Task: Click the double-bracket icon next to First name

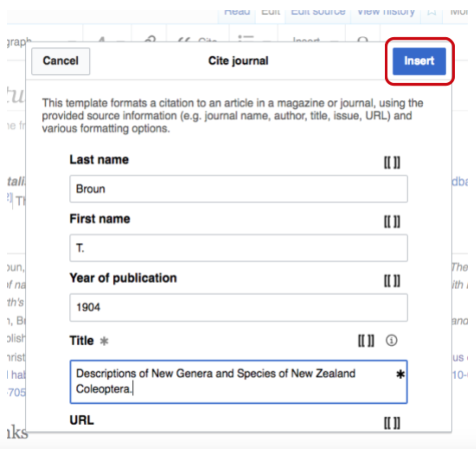Action: point(392,221)
